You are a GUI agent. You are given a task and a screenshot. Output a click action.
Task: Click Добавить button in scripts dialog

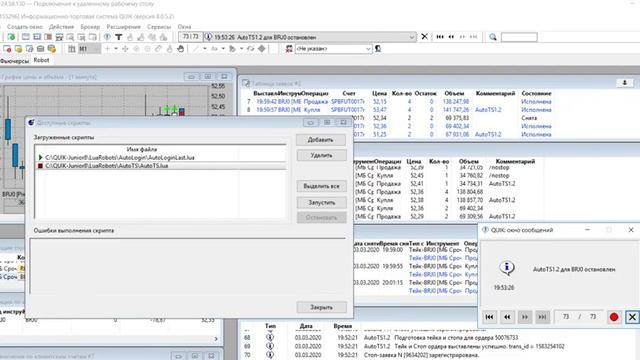321,140
